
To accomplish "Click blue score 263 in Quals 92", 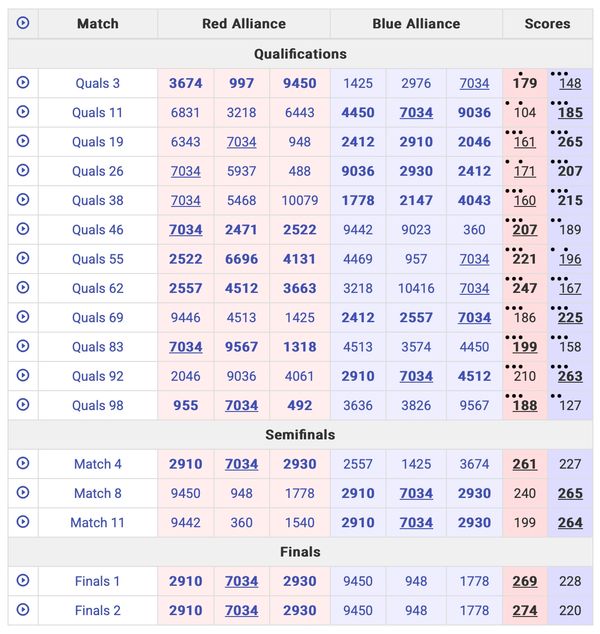I will point(570,377).
